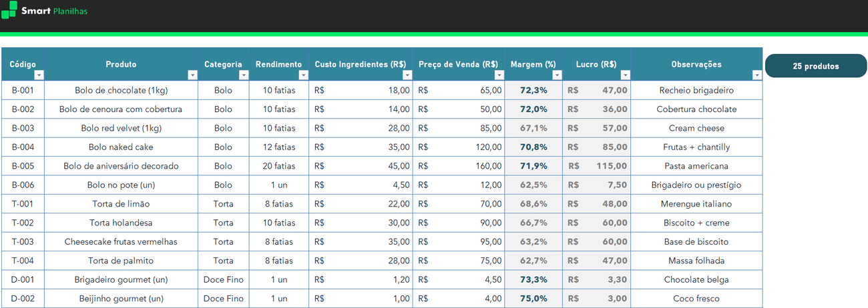This screenshot has height=308, width=868.
Task: Select the 120,00 sale price cell
Action: click(459, 147)
